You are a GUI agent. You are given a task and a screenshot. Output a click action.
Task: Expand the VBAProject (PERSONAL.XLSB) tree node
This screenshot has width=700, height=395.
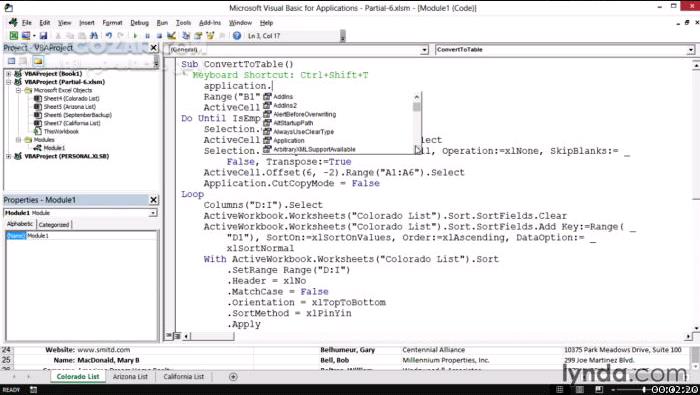[x=8, y=156]
